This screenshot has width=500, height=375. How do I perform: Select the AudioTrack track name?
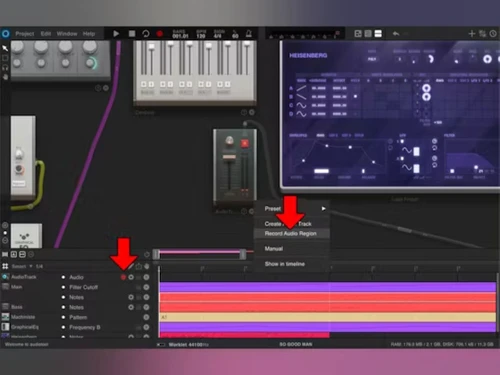click(x=24, y=277)
